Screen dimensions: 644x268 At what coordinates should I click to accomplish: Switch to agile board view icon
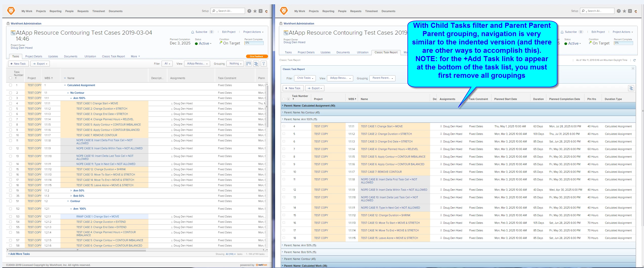[x=249, y=64]
